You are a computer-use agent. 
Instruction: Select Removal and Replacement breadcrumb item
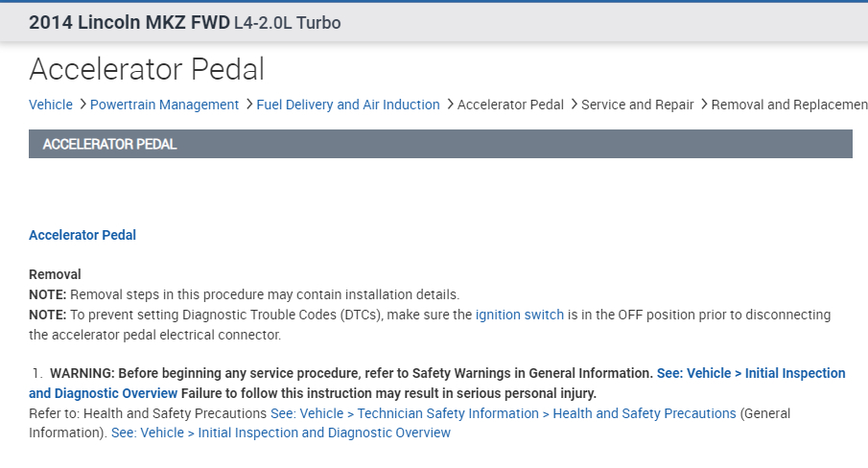click(x=788, y=105)
